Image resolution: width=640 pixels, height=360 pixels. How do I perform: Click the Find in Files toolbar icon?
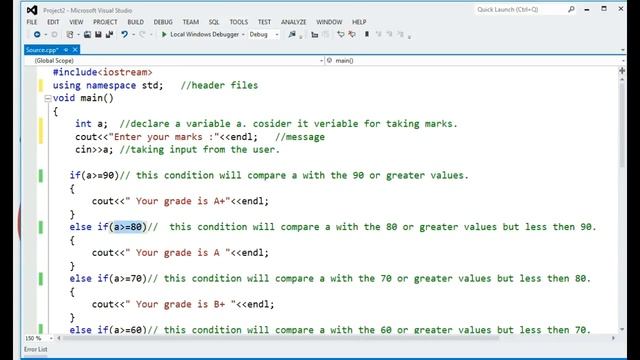291,35
